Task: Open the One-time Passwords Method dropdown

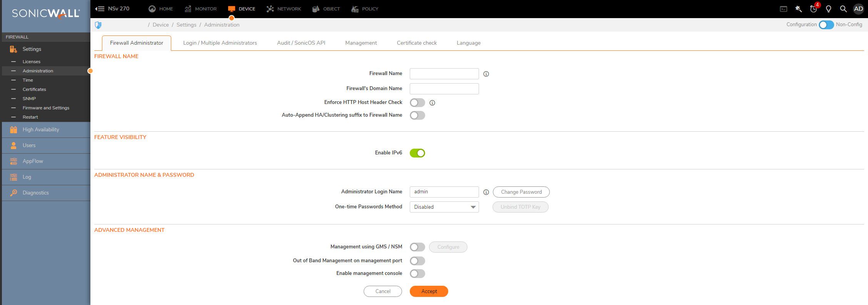Action: 444,207
